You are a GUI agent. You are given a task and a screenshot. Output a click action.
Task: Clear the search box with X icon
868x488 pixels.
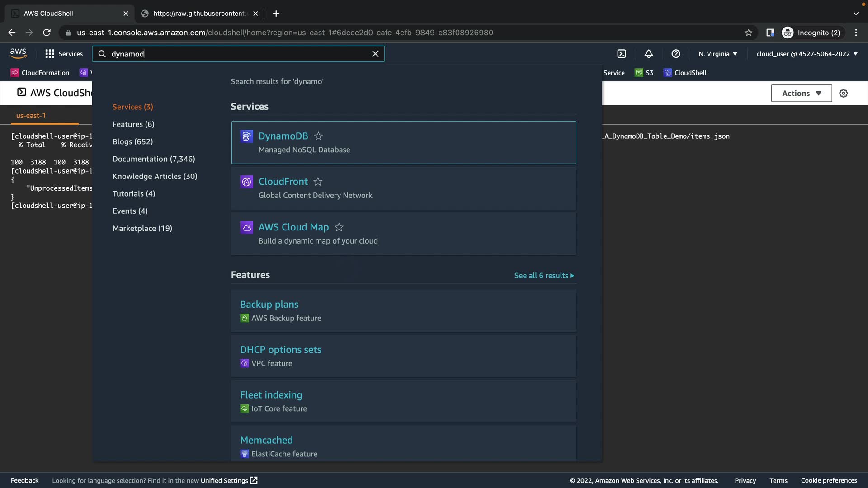[375, 54]
